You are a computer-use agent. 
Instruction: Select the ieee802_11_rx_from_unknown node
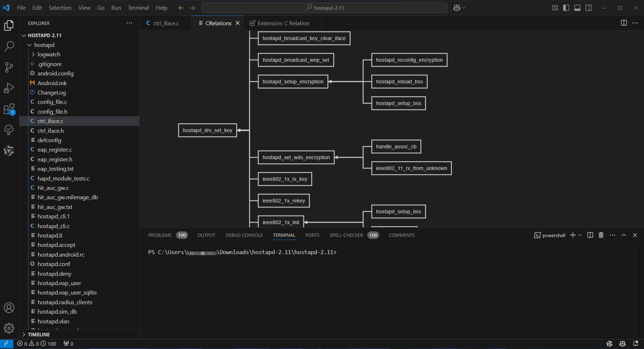tap(411, 168)
